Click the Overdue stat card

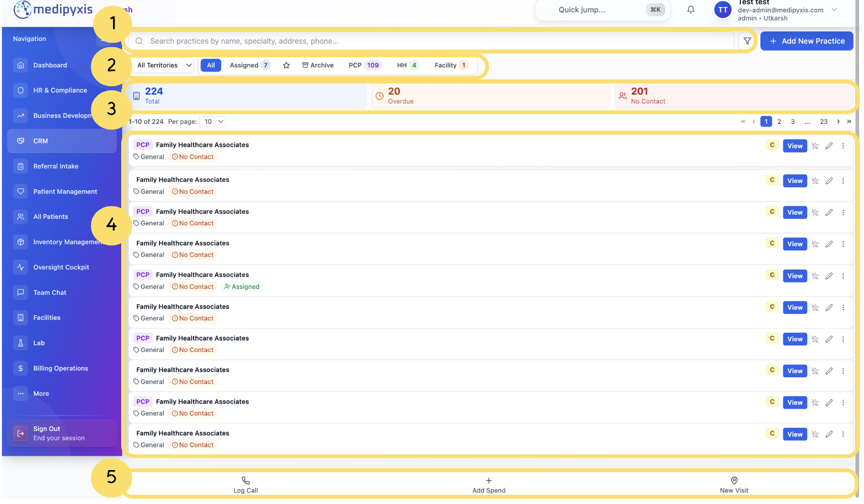pyautogui.click(x=490, y=96)
